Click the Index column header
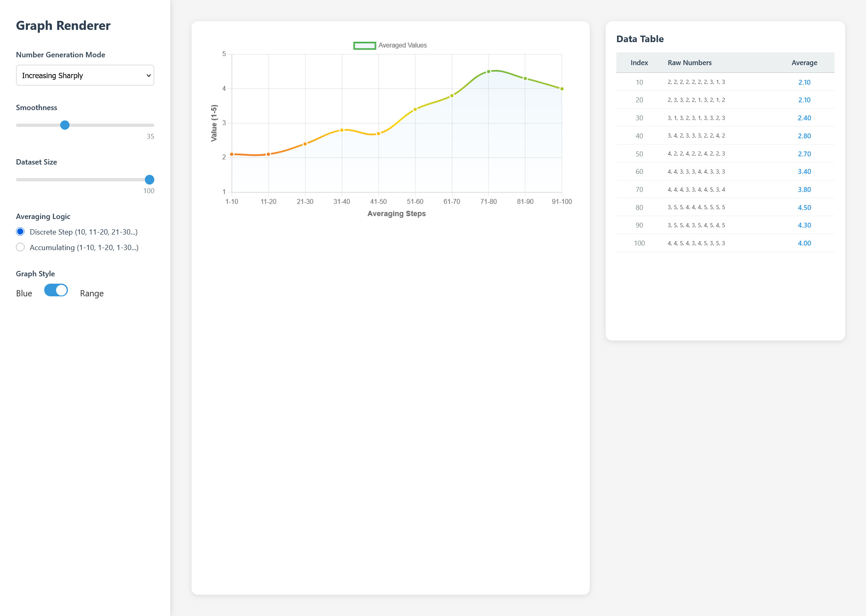This screenshot has width=866, height=616. 639,63
